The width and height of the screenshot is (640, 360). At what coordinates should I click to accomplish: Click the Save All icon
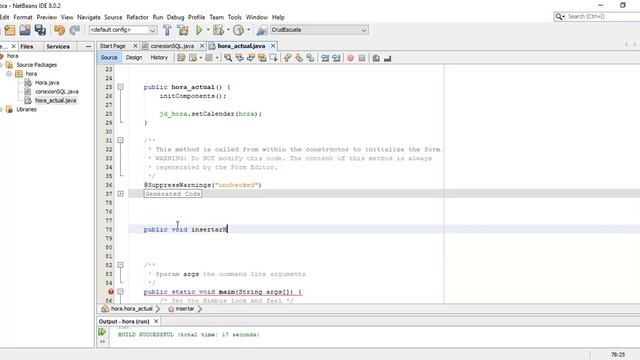40,30
